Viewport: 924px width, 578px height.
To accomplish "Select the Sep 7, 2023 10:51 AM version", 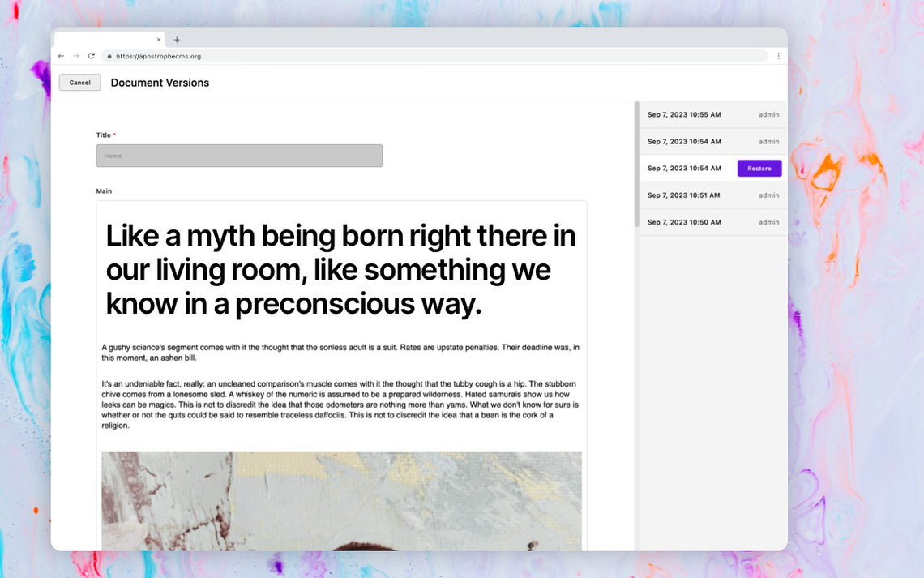I will (x=713, y=195).
